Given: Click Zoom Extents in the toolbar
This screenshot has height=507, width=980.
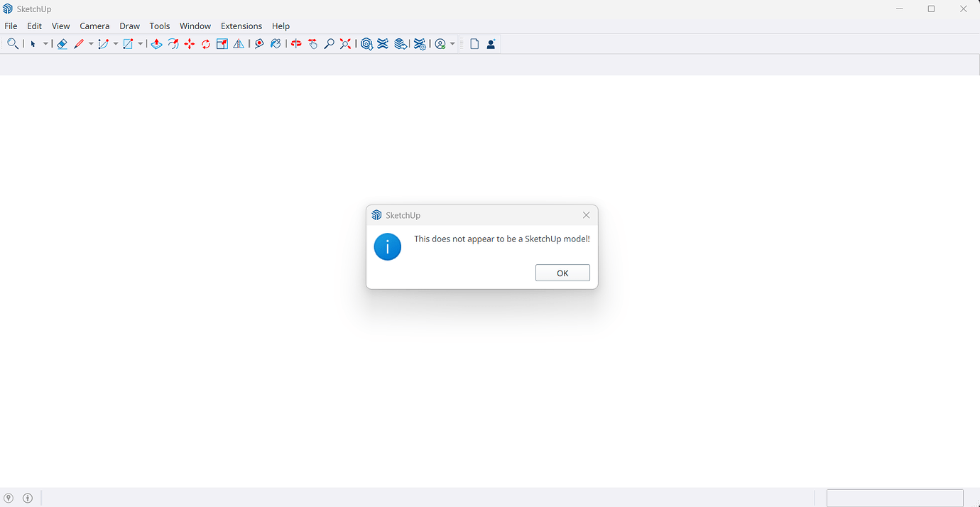Looking at the screenshot, I should 345,43.
